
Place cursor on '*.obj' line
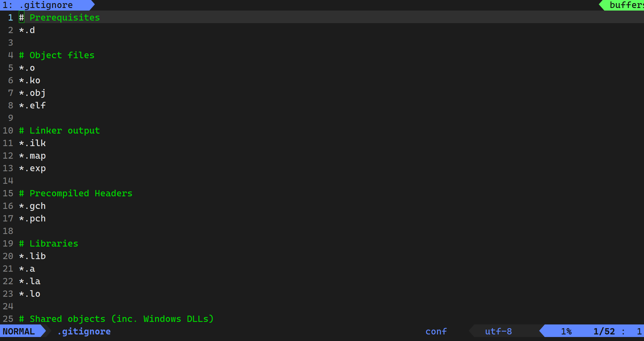pos(32,93)
